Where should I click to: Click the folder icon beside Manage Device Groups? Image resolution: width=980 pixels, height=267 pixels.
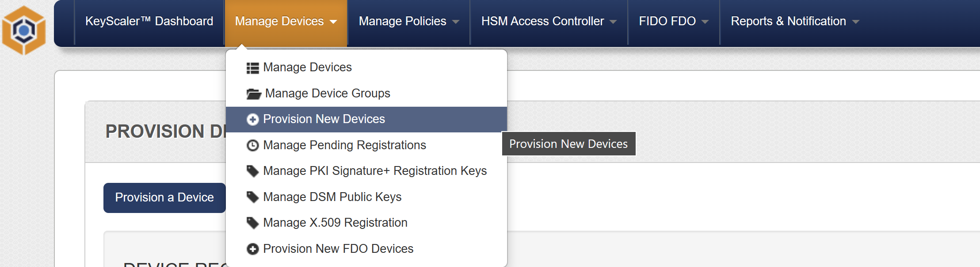coord(254,94)
